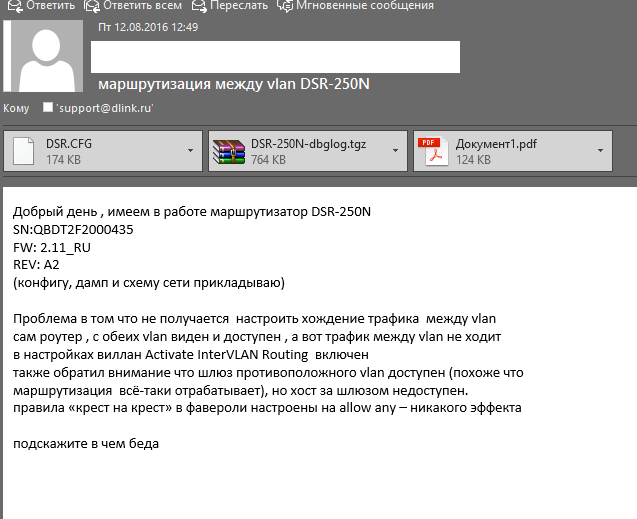Image resolution: width=637 pixels, height=519 pixels.
Task: Click the 764 KB size text
Action: (x=268, y=160)
